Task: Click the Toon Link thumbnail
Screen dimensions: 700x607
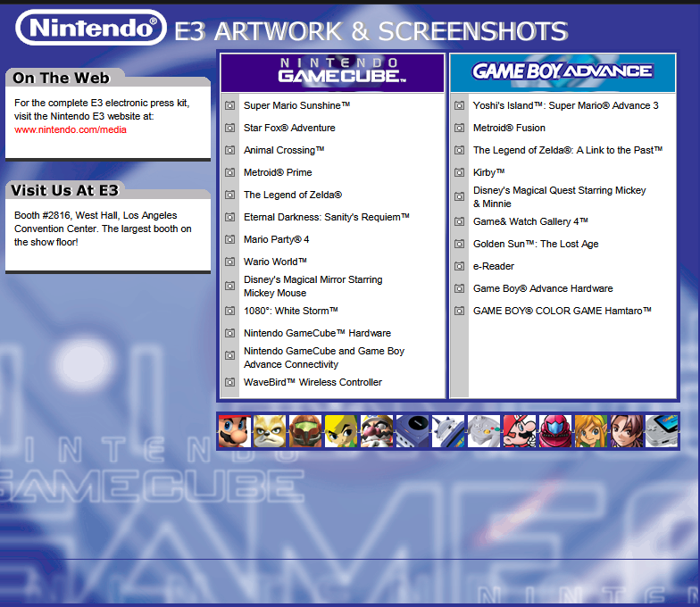Action: [341, 431]
